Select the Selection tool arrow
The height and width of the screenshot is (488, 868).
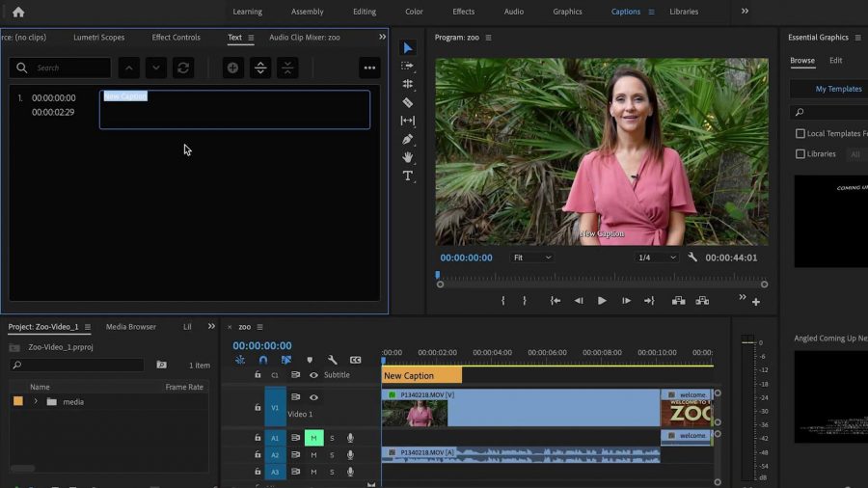(408, 48)
